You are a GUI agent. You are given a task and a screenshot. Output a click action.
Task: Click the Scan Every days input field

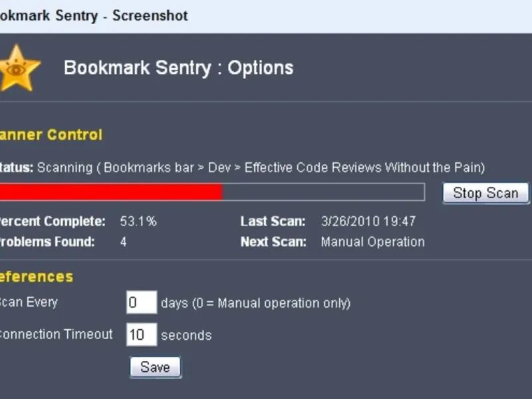click(141, 303)
